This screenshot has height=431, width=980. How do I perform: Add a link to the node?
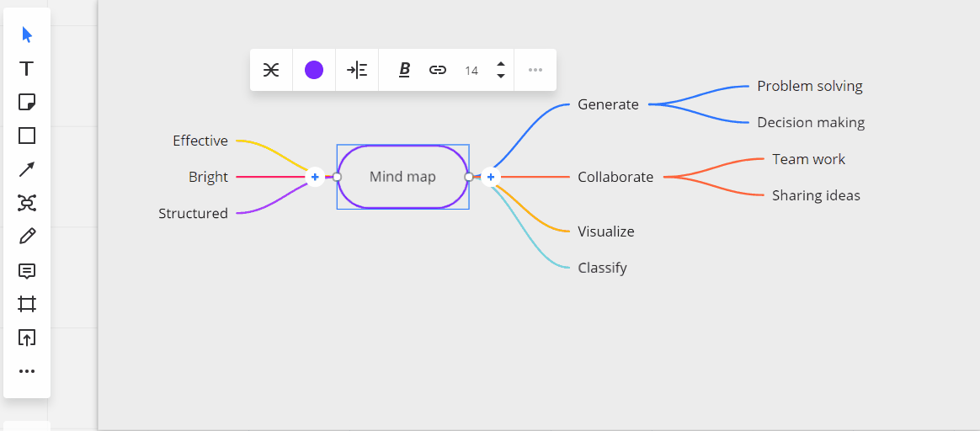(438, 70)
